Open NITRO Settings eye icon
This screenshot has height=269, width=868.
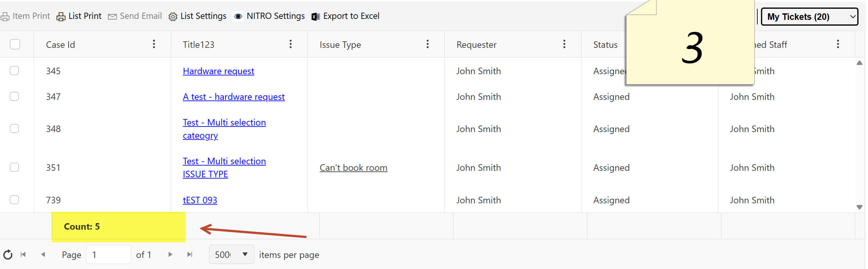(238, 17)
